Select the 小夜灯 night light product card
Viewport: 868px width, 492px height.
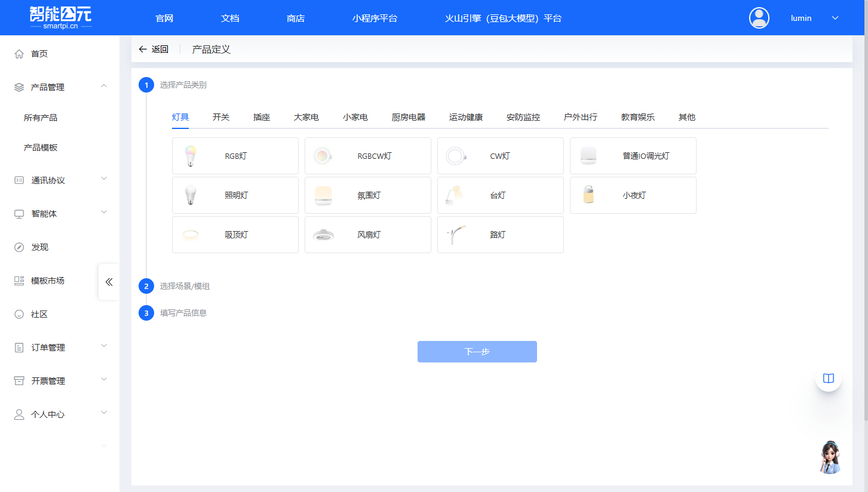(x=633, y=195)
